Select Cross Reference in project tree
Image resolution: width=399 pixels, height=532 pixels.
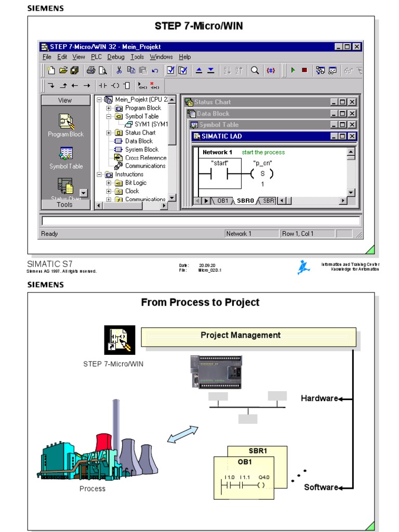pos(145,158)
